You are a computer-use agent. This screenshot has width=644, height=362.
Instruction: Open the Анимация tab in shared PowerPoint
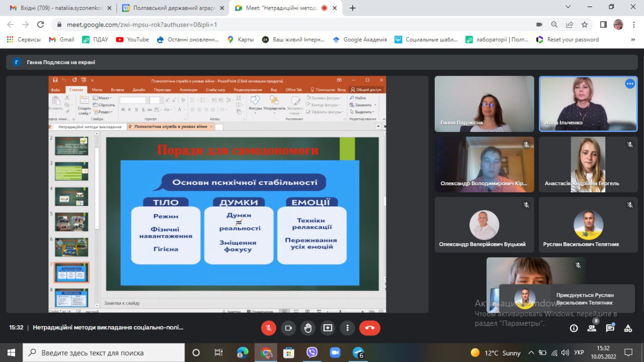pyautogui.click(x=188, y=90)
